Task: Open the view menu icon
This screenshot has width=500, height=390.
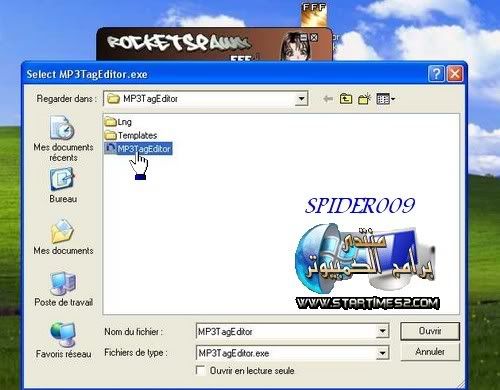Action: (x=385, y=99)
